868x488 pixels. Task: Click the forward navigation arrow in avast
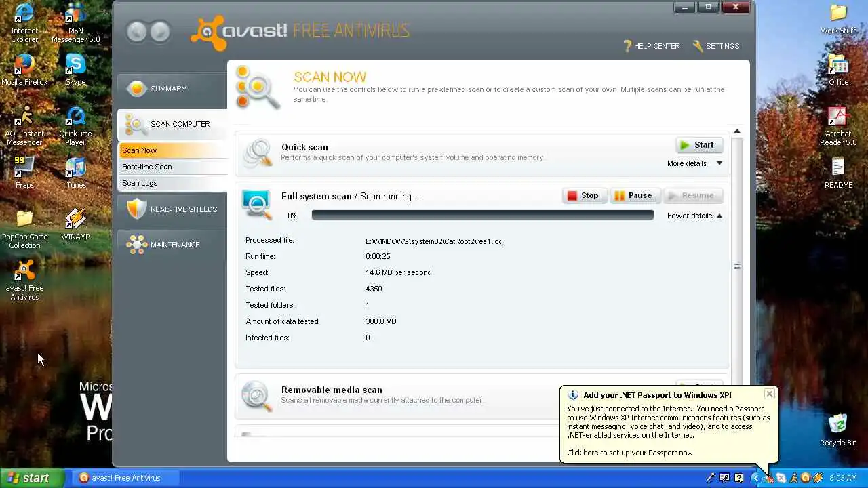[160, 32]
